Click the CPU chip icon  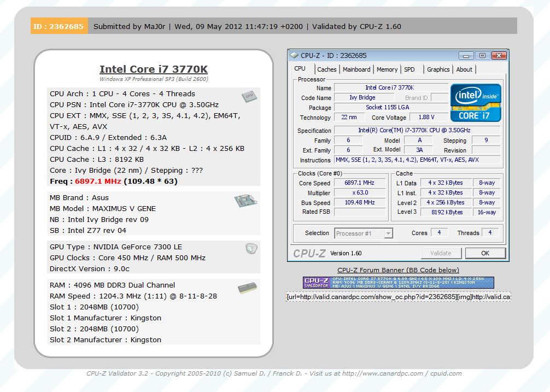coord(249,97)
